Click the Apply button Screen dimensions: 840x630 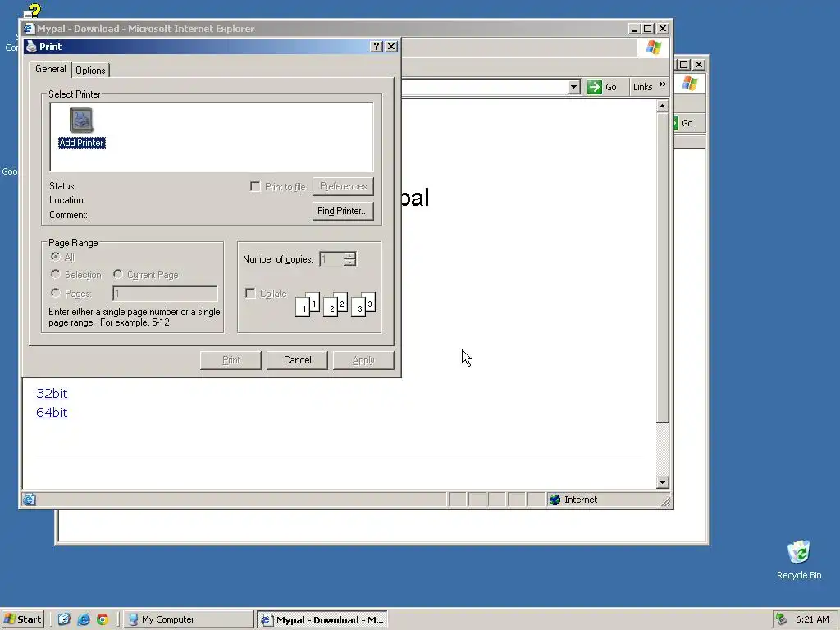point(363,360)
